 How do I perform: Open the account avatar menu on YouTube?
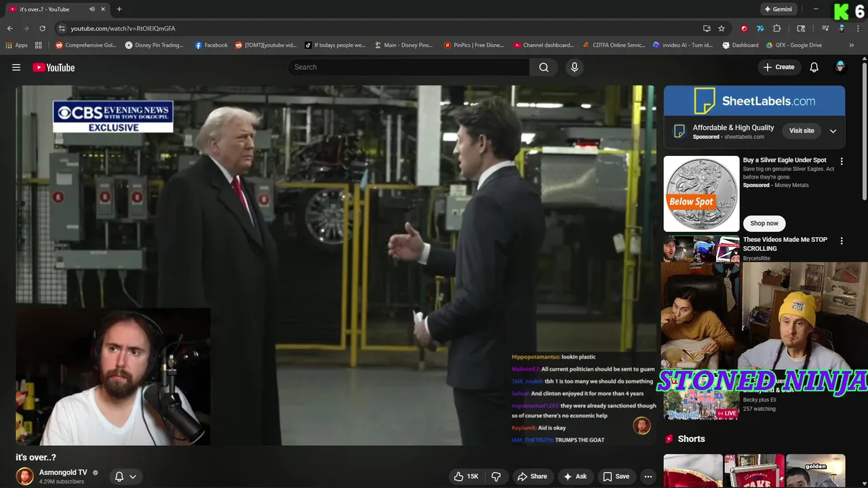pos(840,67)
